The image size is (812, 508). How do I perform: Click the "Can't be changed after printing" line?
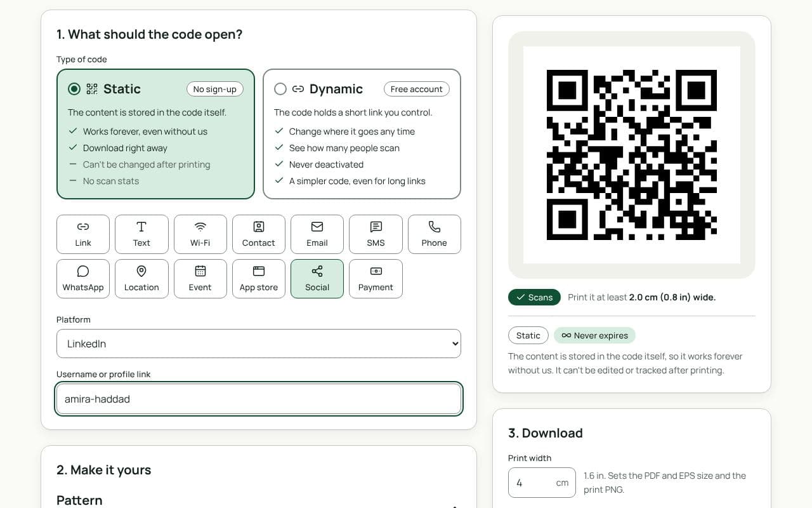pos(147,164)
